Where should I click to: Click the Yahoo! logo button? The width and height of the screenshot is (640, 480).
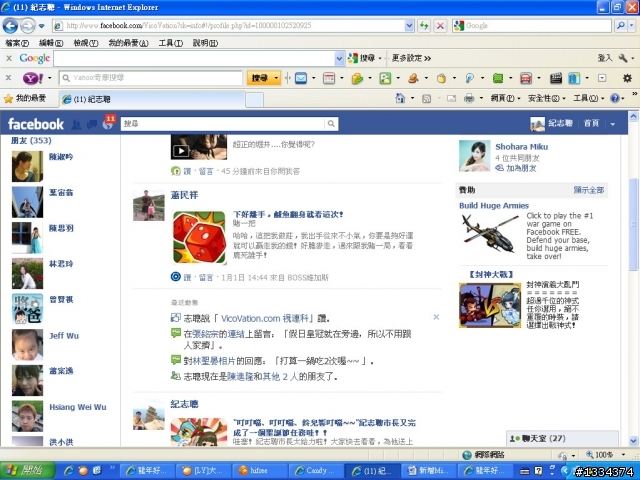tap(33, 78)
